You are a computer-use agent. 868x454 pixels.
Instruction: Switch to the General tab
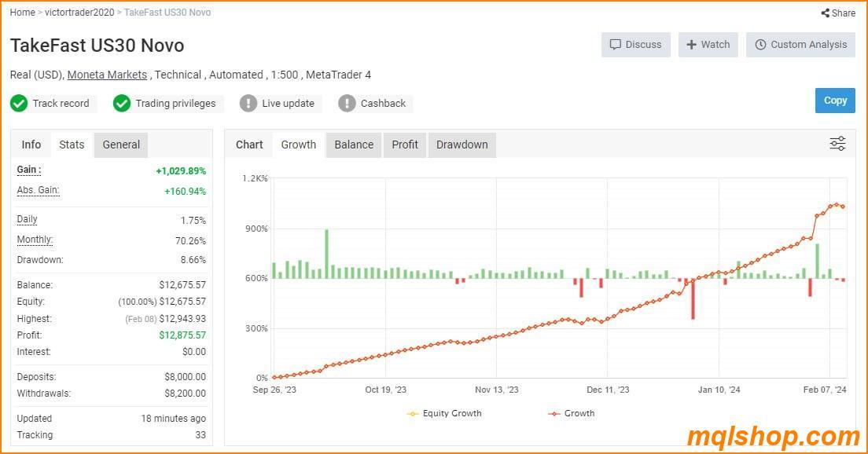[121, 145]
